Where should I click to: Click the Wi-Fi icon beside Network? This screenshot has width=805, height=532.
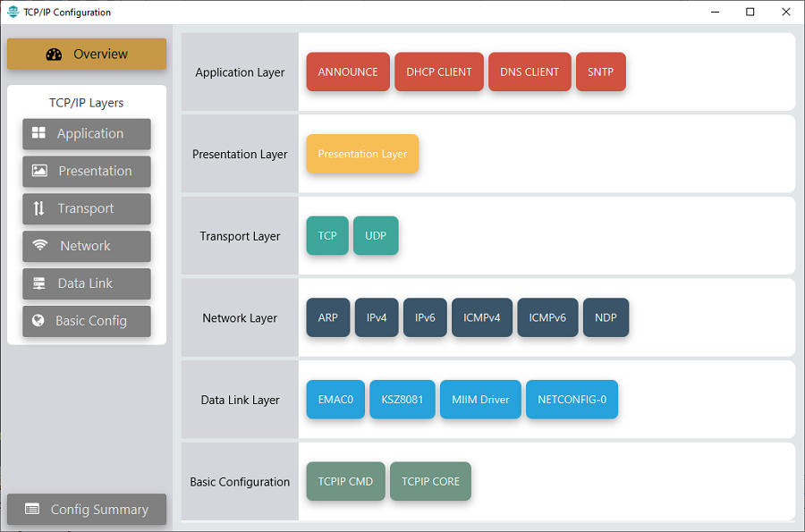(x=39, y=246)
